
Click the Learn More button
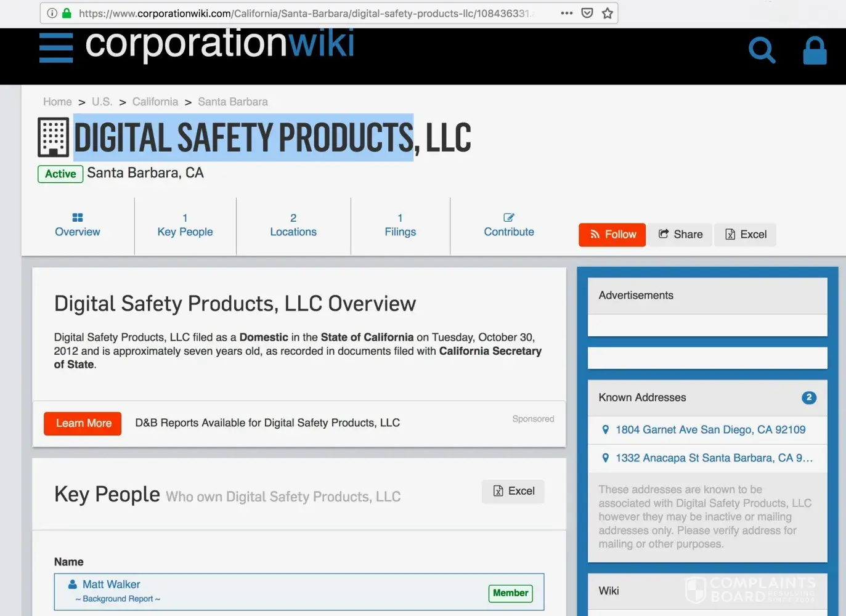tap(83, 423)
